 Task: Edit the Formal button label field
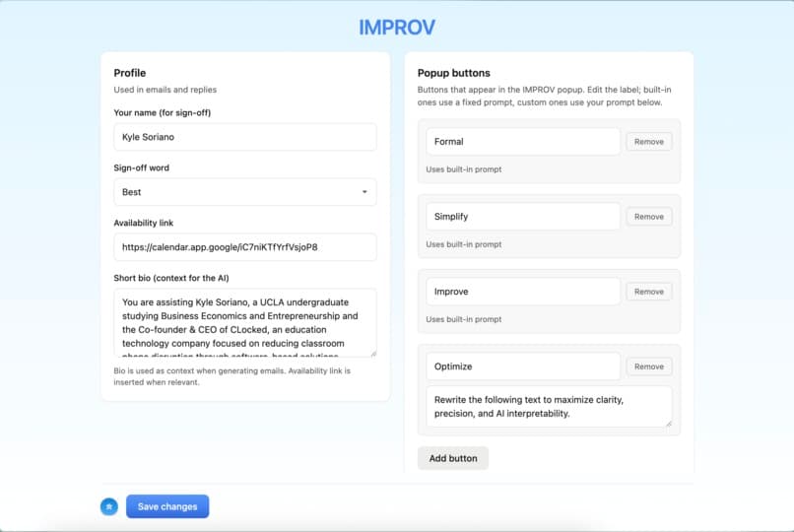point(522,142)
